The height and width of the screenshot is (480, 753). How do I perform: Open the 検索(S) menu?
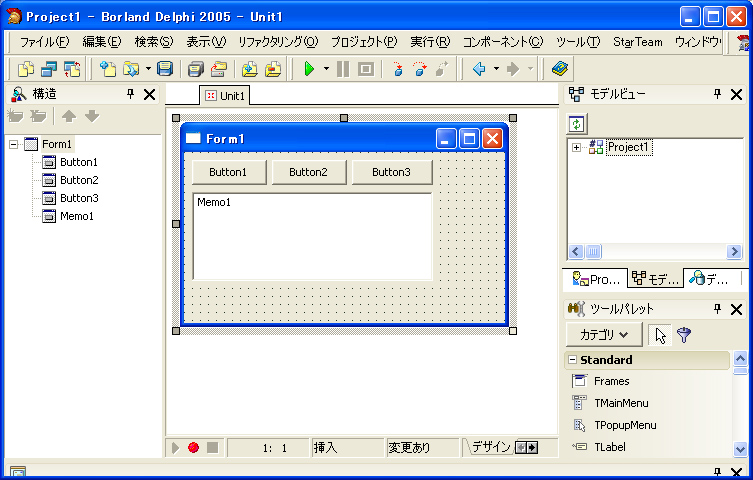click(x=154, y=42)
